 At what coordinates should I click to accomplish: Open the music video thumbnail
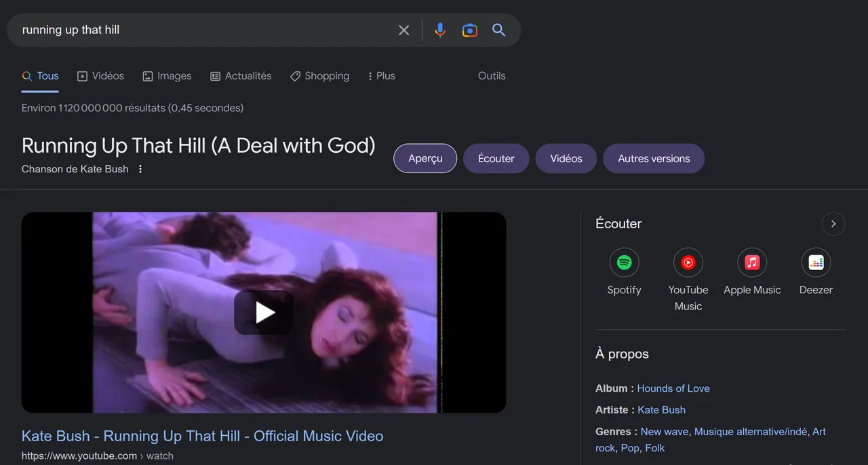pos(264,313)
